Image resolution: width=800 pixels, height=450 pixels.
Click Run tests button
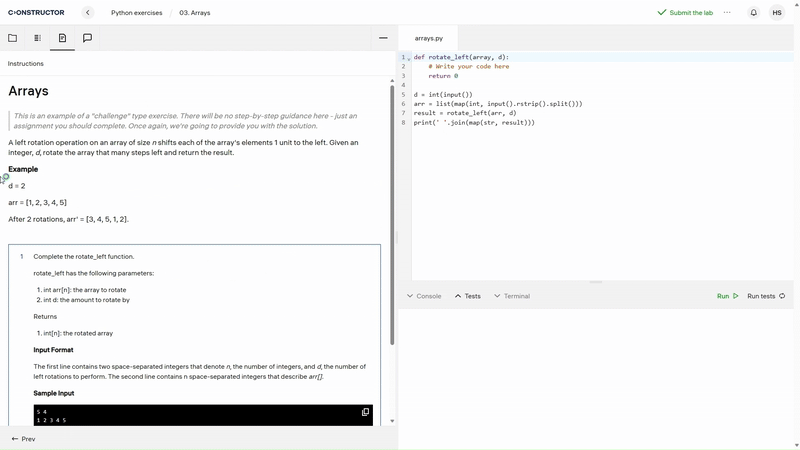coord(765,296)
